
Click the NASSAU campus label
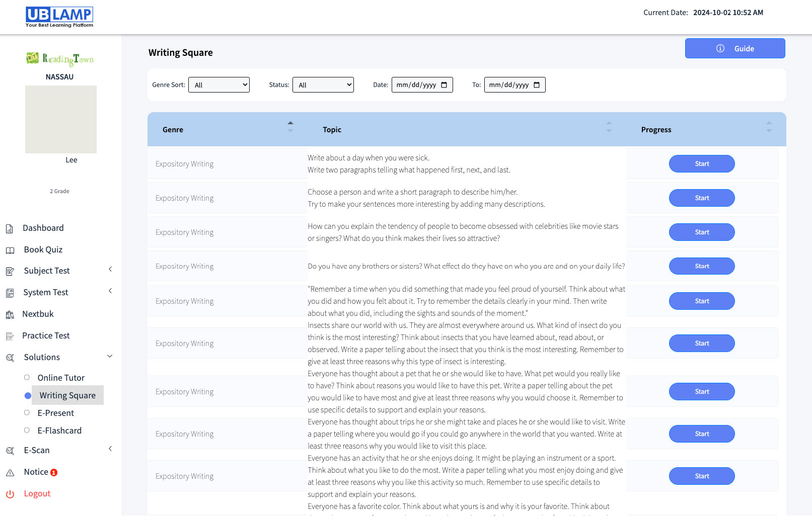(59, 77)
